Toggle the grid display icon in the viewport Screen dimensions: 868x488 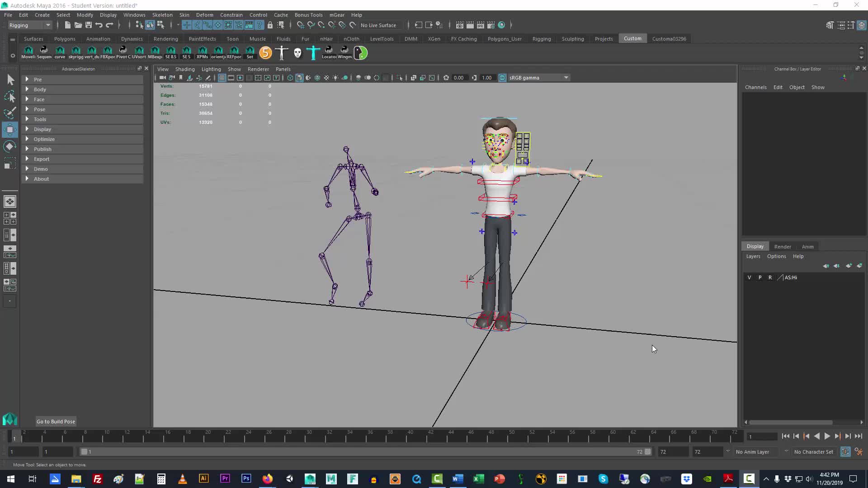tap(222, 77)
